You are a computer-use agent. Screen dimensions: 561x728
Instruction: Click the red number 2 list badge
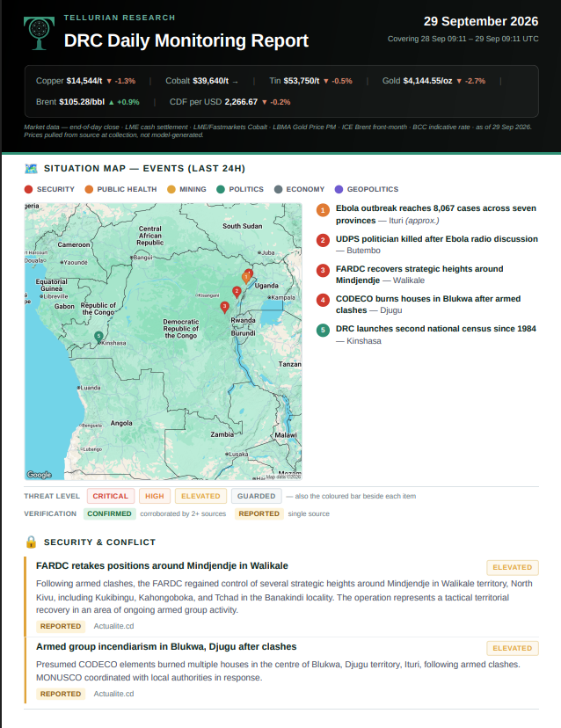[323, 241]
